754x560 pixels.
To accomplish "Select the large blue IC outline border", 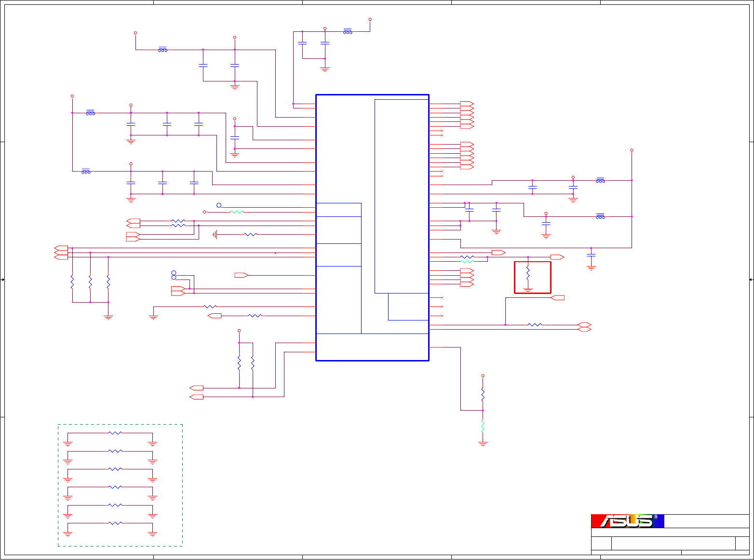I will tap(372, 227).
